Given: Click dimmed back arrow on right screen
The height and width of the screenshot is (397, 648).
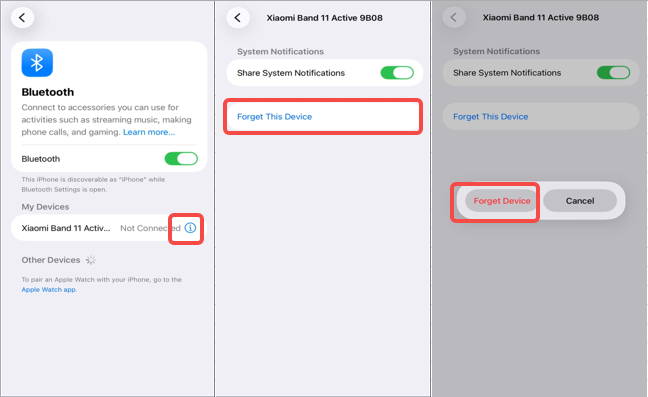Looking at the screenshot, I should [x=454, y=17].
